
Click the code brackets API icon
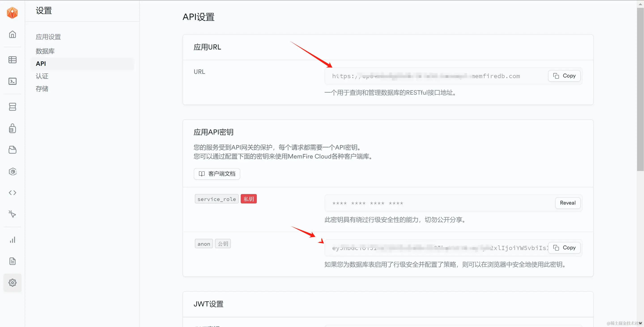[12, 193]
